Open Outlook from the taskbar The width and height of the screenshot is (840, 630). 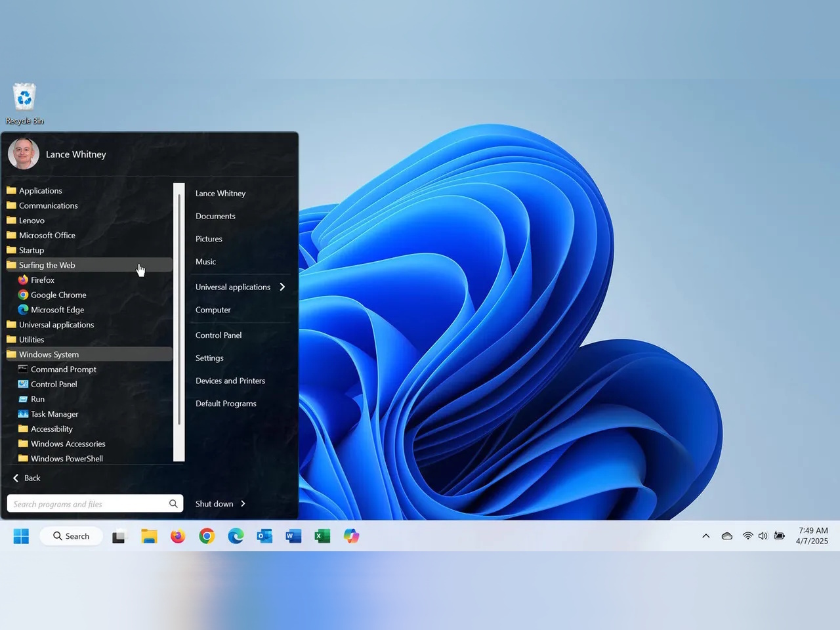click(x=264, y=536)
